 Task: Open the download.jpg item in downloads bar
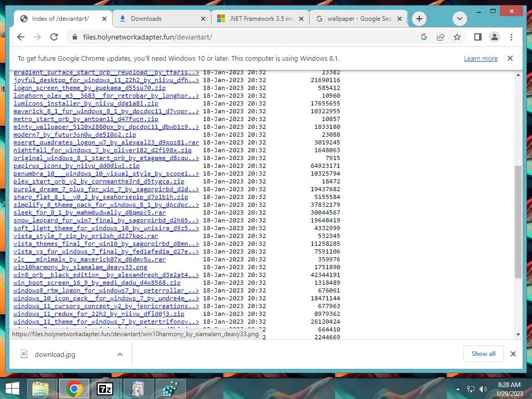click(54, 354)
